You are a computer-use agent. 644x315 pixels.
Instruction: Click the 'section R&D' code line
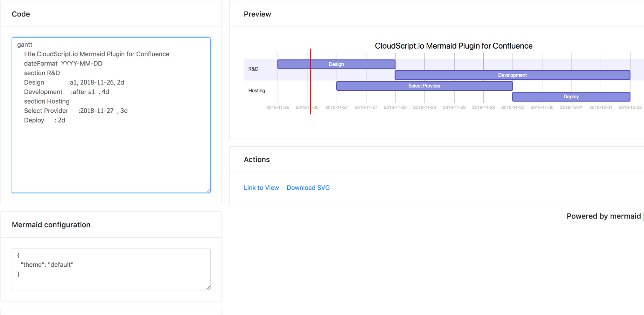click(42, 73)
